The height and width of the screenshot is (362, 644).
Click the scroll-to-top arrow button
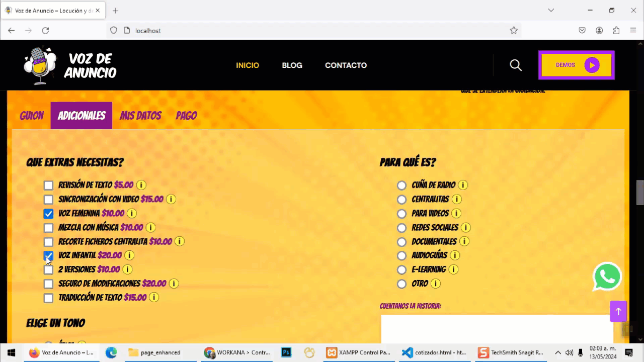618,311
